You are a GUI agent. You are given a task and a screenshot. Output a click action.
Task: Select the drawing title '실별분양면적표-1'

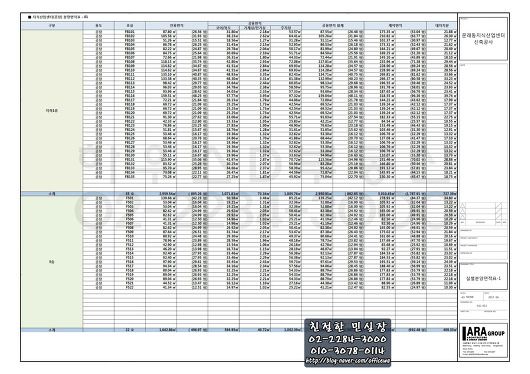(x=483, y=278)
